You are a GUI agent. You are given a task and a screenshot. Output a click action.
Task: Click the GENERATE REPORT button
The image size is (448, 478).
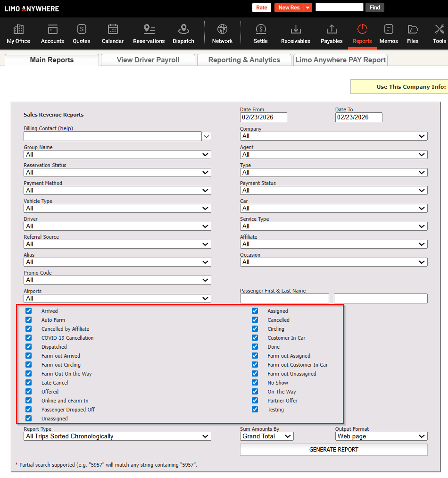click(333, 450)
